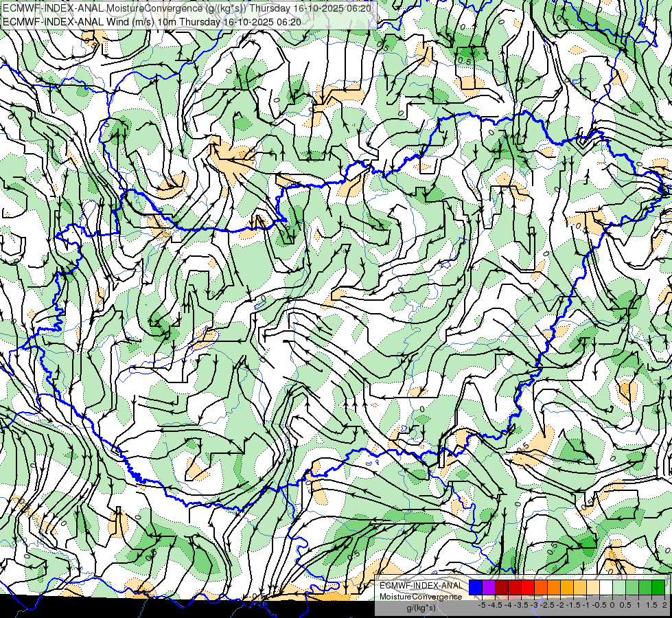The image size is (672, 618).
Task: Pick the light green swatch between 0.5 and 1
Action: 632,588
